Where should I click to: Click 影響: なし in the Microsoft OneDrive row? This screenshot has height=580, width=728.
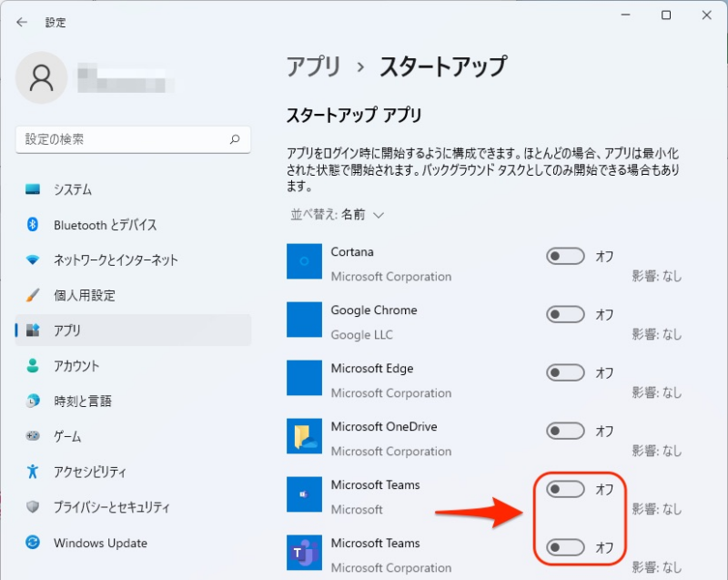[656, 451]
